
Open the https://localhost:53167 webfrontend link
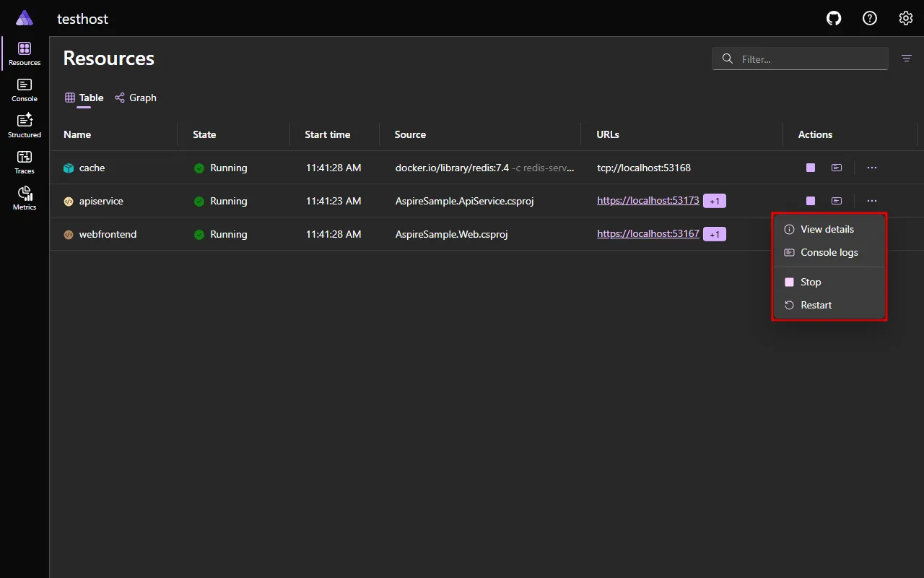[648, 233]
